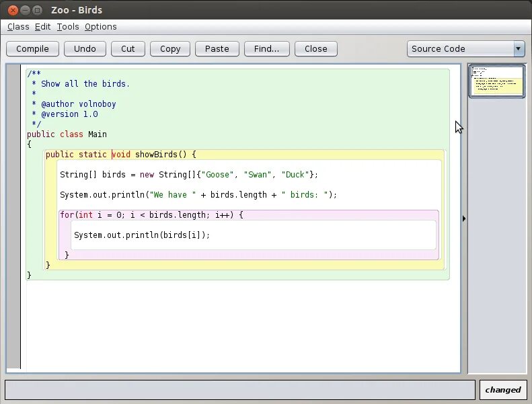This screenshot has height=404, width=532.
Task: Open the Find... dialog
Action: tap(267, 49)
